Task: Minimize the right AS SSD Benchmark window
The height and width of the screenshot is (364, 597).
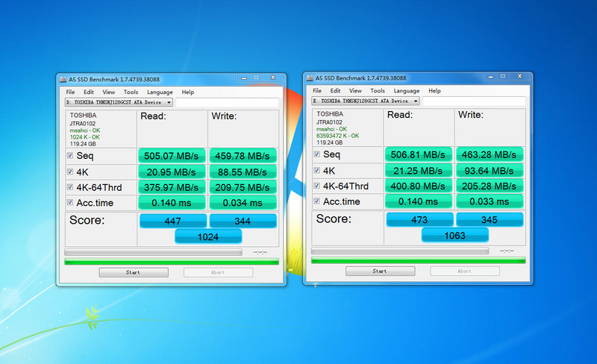Action: tap(490, 77)
